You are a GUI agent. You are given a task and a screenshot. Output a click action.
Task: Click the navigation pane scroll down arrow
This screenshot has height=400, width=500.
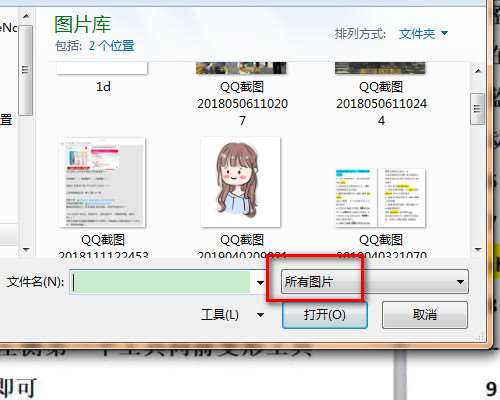[26, 249]
